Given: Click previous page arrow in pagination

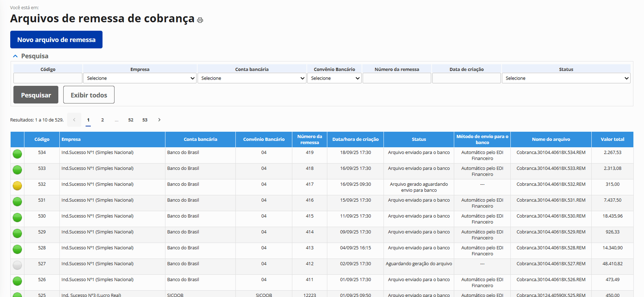Looking at the screenshot, I should 74,120.
